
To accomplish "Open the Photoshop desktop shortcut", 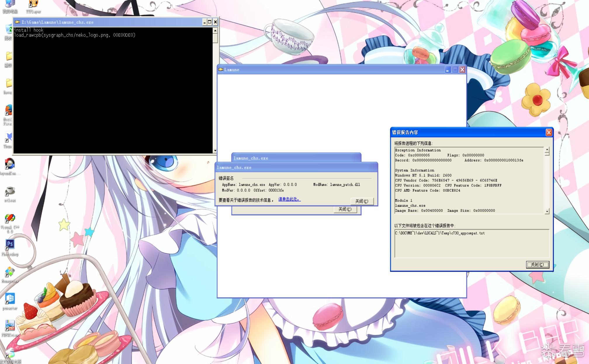I will [10, 244].
